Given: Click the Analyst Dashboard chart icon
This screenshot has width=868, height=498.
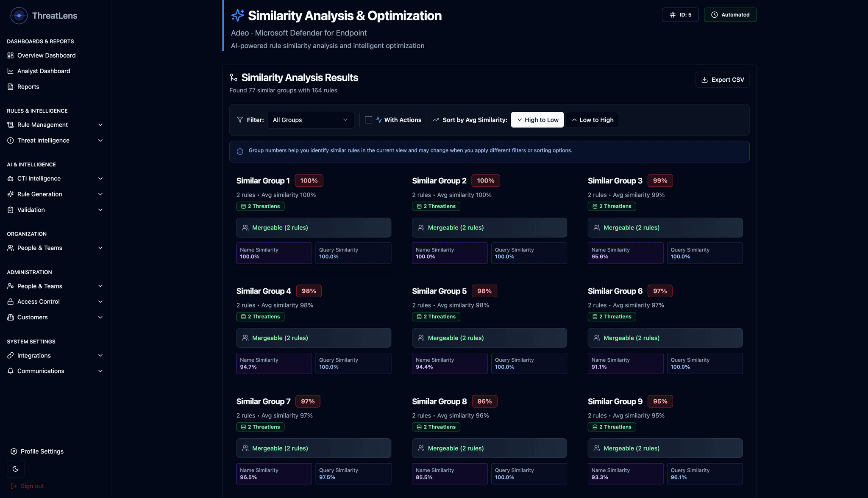Looking at the screenshot, I should 11,71.
